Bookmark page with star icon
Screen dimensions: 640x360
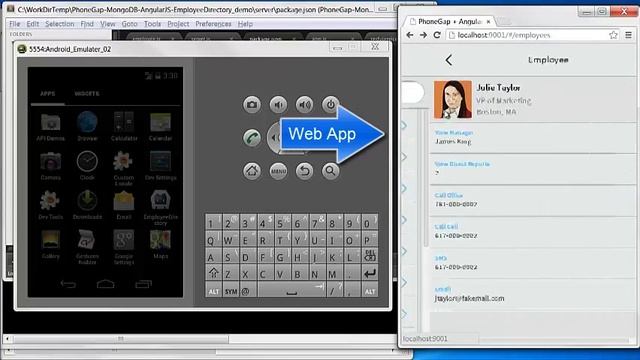point(613,35)
